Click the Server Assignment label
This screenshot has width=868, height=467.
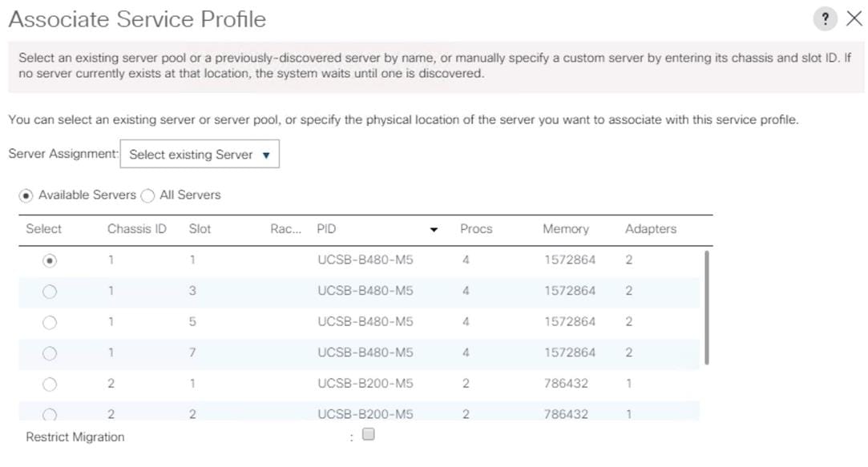[x=63, y=154]
